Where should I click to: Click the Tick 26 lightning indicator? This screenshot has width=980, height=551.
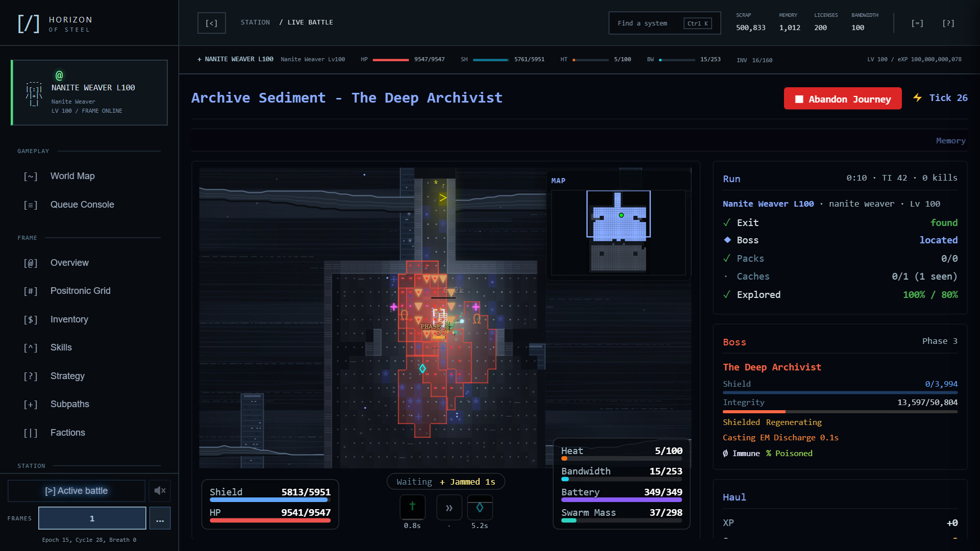coord(940,98)
